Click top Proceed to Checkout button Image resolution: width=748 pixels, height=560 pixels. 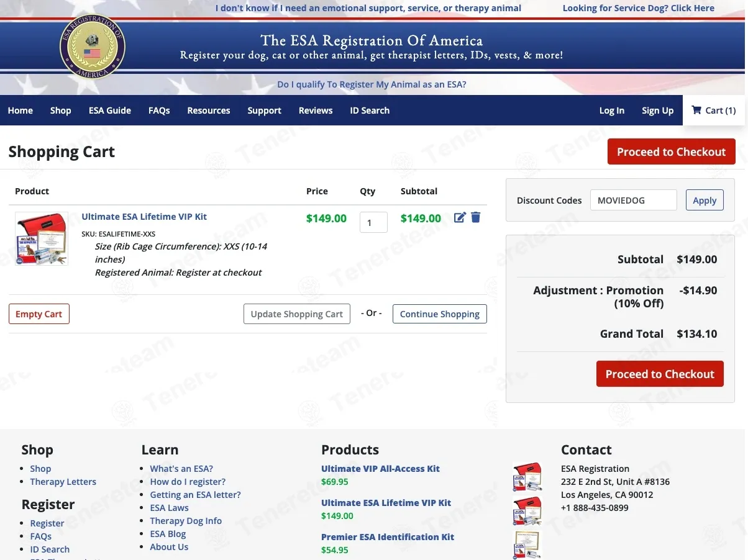tap(672, 152)
